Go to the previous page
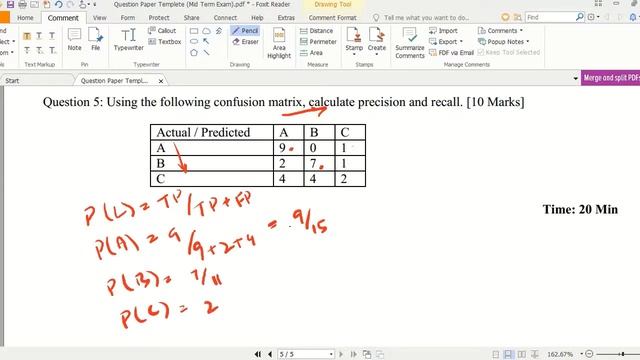The image size is (640, 360). click(x=270, y=354)
